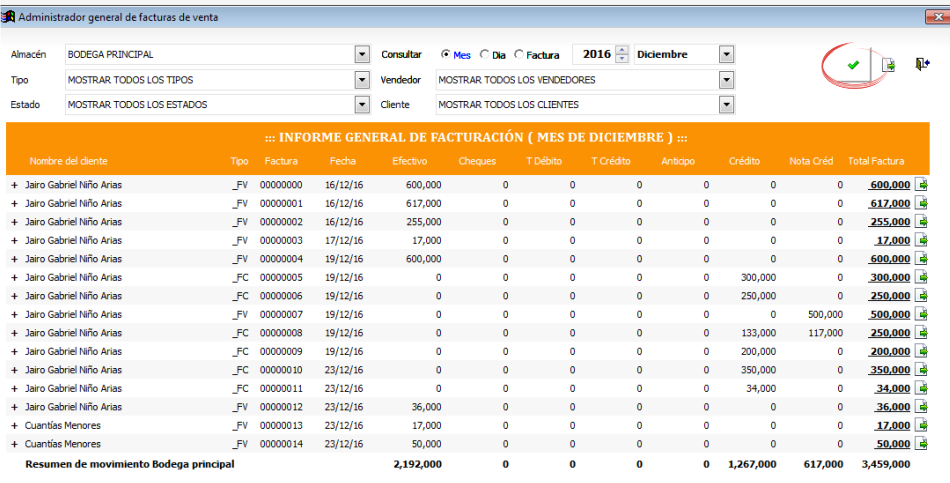The height and width of the screenshot is (483, 950).
Task: Open the Cliente dropdown
Action: [726, 105]
